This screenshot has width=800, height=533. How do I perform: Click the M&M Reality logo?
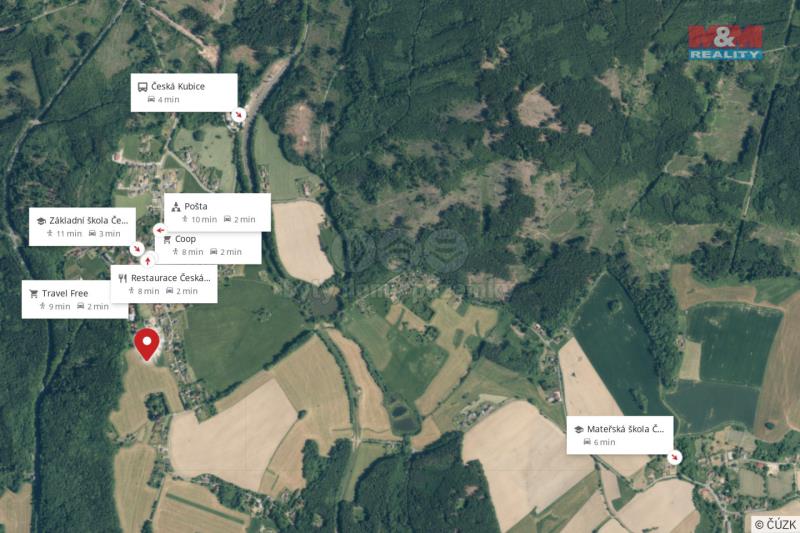(726, 42)
